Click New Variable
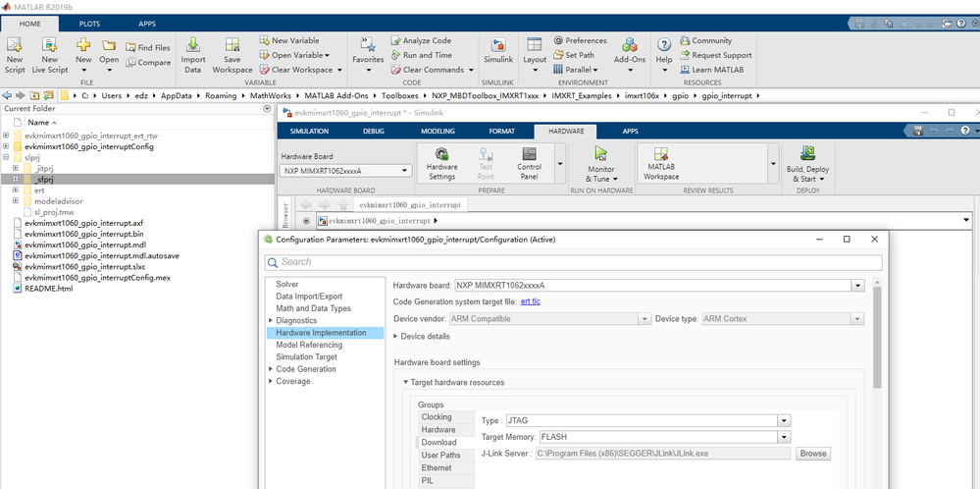Screen dimensions: 980x489 point(289,40)
